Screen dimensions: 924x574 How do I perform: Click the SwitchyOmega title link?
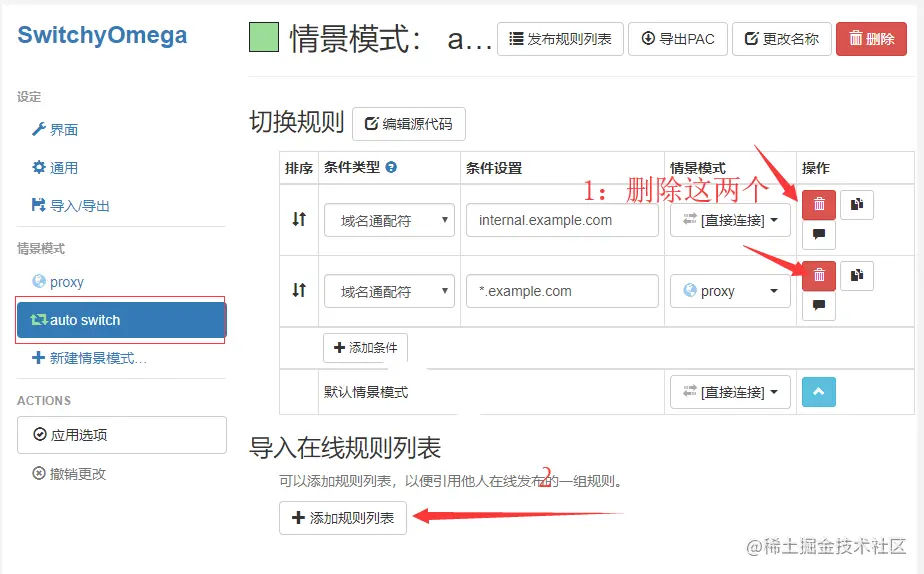pos(102,35)
